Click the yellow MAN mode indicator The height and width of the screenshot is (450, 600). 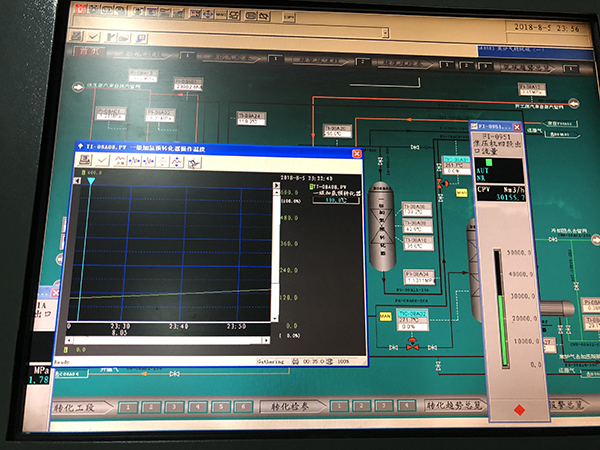pyautogui.click(x=385, y=316)
